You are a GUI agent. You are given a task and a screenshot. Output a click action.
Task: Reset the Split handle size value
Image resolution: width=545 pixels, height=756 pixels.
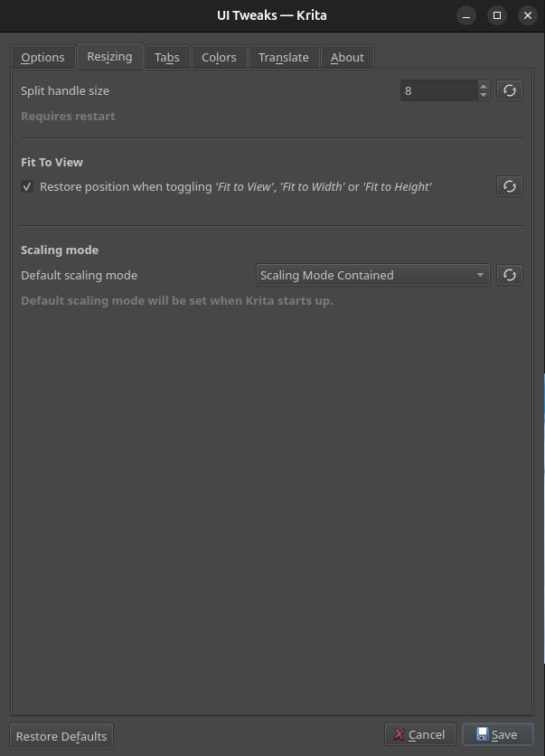coord(510,90)
